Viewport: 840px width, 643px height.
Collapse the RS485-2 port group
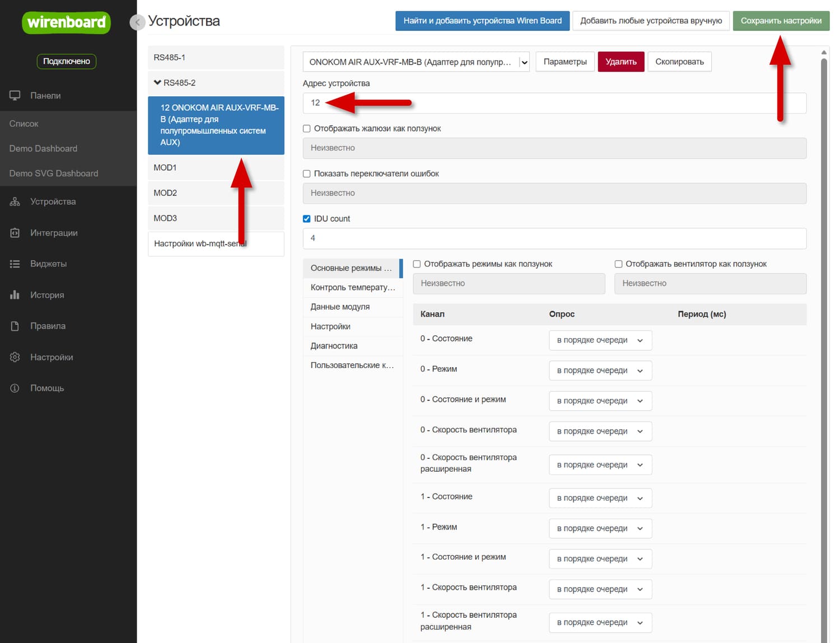[x=157, y=82]
